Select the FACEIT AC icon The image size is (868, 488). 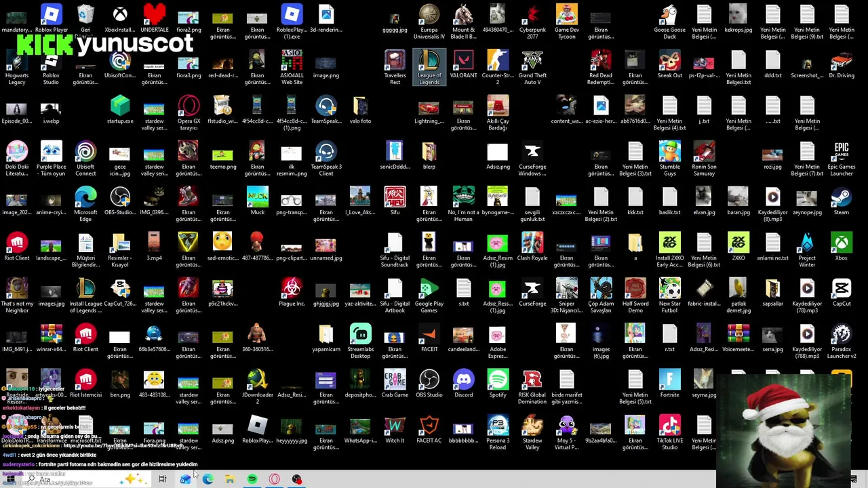(429, 430)
